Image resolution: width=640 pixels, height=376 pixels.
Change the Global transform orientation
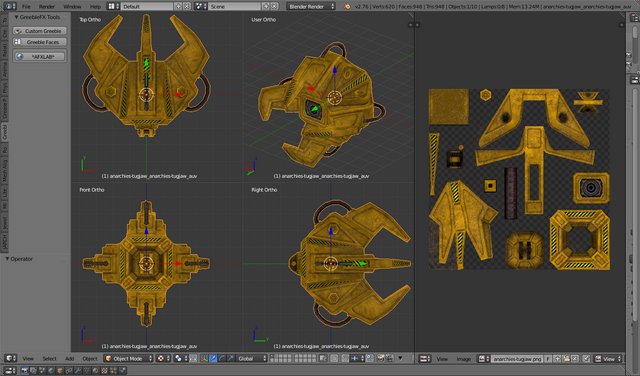(251, 358)
